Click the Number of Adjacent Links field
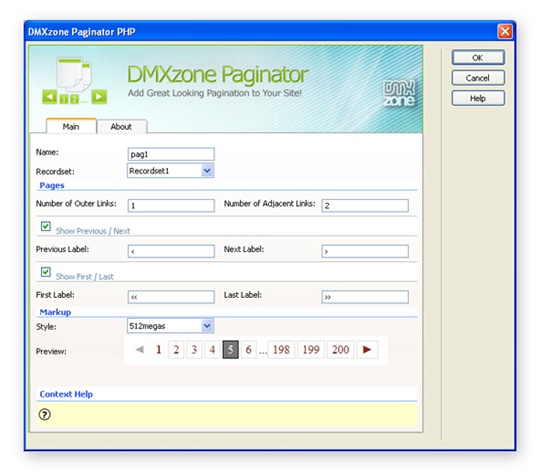Viewport: 540px width, 473px height. tap(365, 205)
